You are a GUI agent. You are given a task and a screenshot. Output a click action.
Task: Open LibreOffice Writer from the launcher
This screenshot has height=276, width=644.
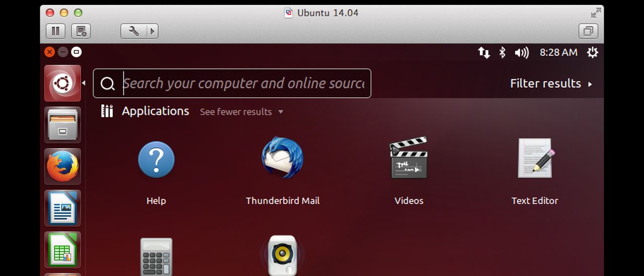click(62, 208)
